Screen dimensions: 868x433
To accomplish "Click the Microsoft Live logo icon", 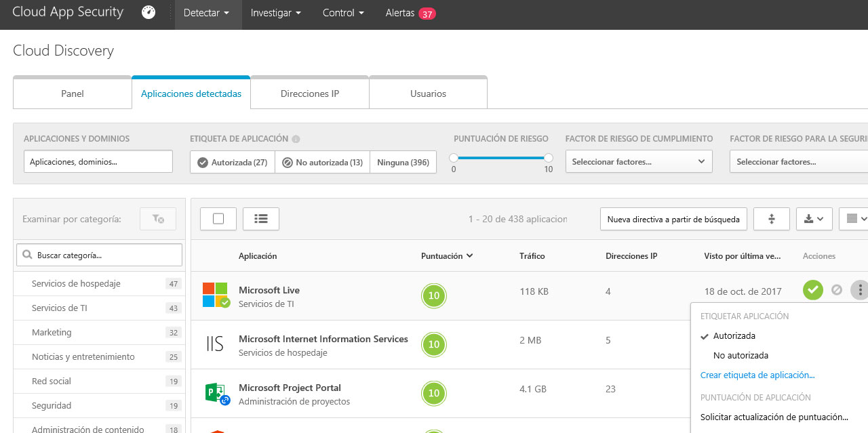I will [x=216, y=295].
